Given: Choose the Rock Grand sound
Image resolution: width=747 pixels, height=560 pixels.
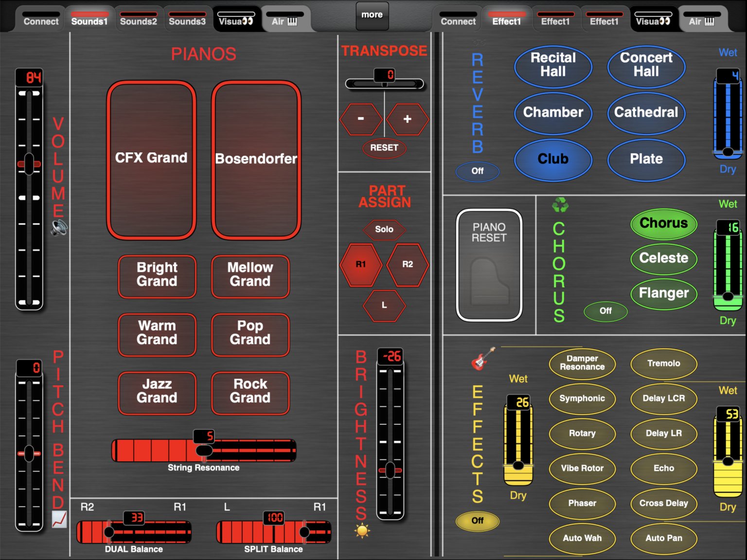Looking at the screenshot, I should [x=250, y=393].
